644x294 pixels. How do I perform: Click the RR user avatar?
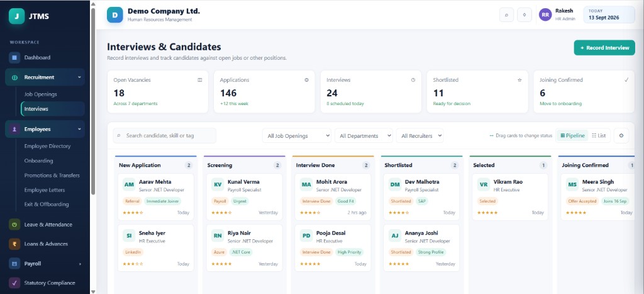tap(545, 15)
